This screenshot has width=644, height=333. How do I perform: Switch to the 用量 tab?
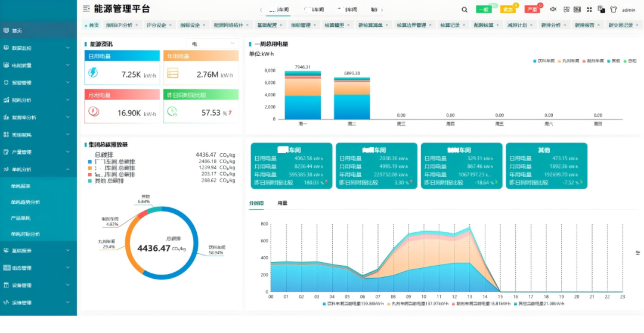click(282, 203)
